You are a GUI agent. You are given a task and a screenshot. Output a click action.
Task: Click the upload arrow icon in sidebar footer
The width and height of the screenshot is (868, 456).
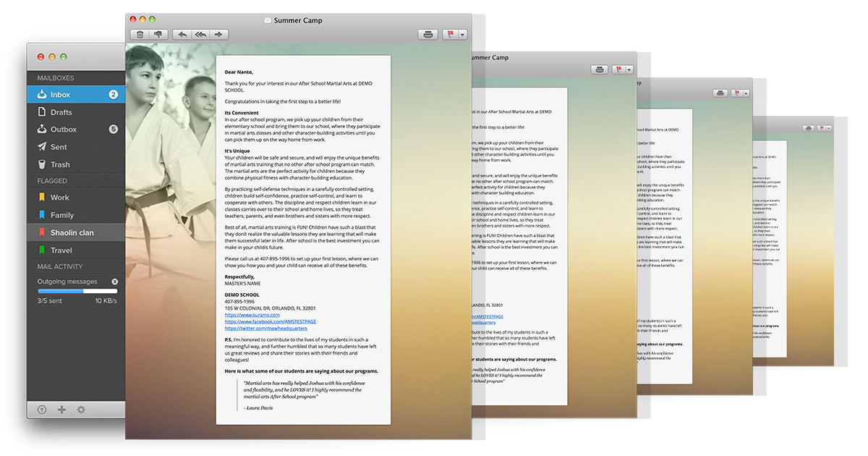tap(42, 410)
